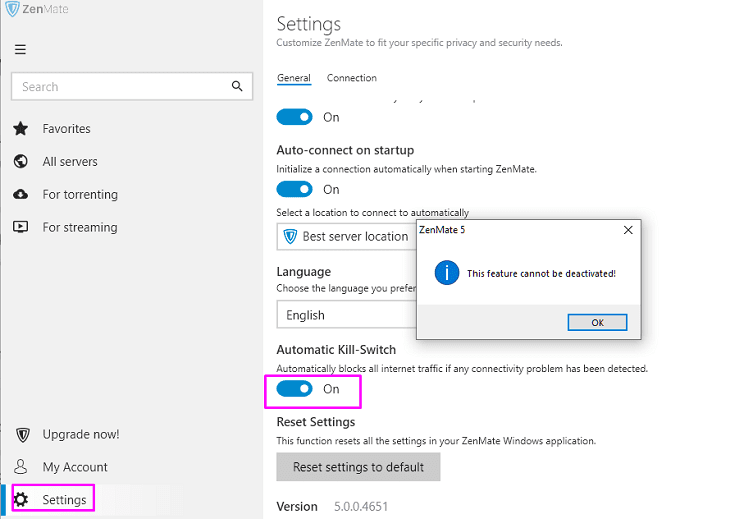Click OK in the ZenMate 5 dialog

coord(597,322)
